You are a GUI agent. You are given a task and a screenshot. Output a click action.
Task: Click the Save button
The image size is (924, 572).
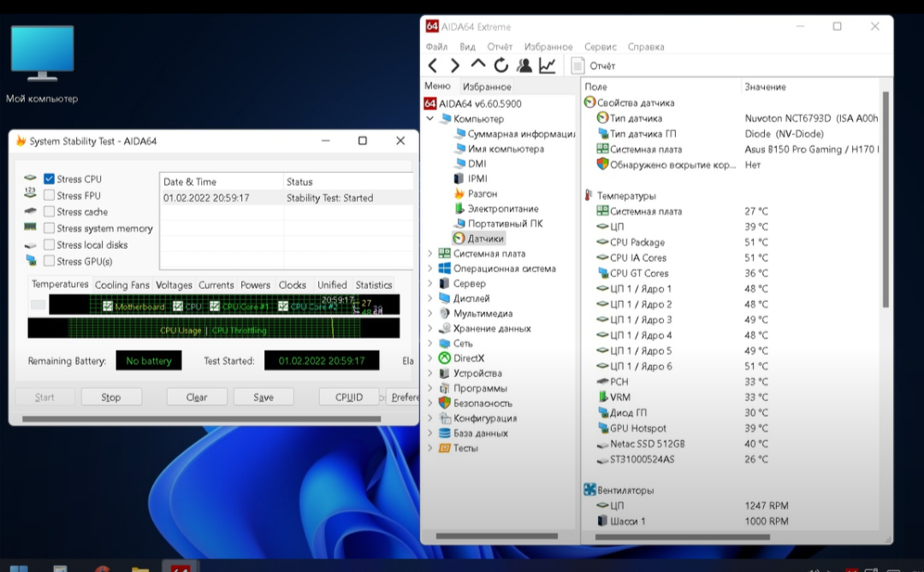[x=264, y=397]
